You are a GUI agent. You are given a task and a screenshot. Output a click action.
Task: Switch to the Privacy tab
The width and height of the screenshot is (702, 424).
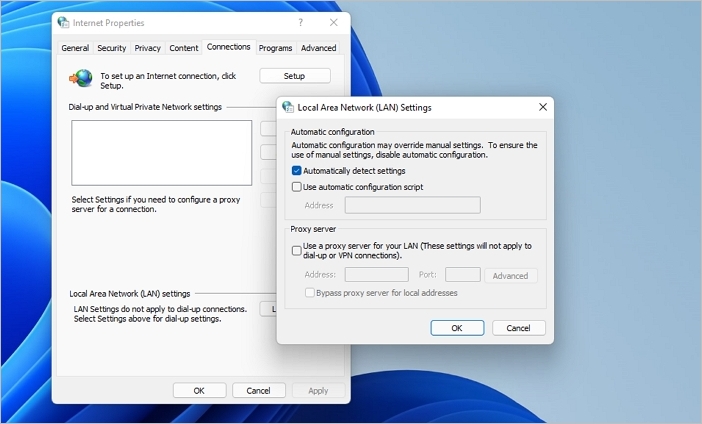click(148, 48)
